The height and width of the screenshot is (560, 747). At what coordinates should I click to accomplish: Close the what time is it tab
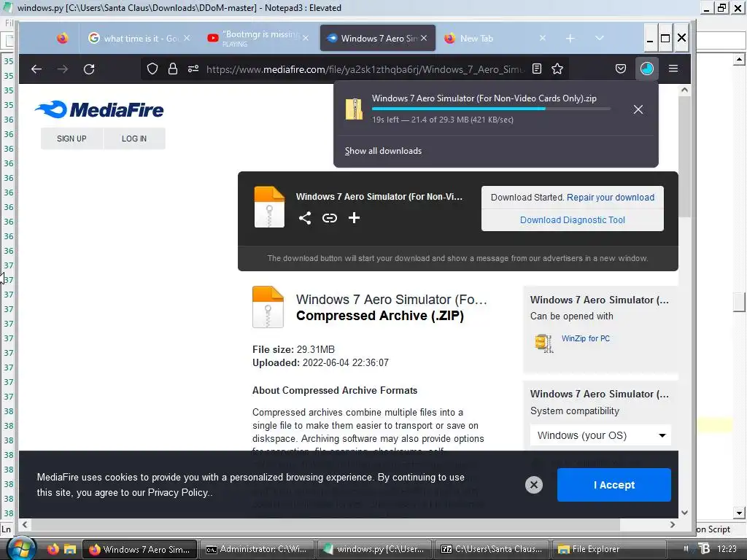coord(187,38)
